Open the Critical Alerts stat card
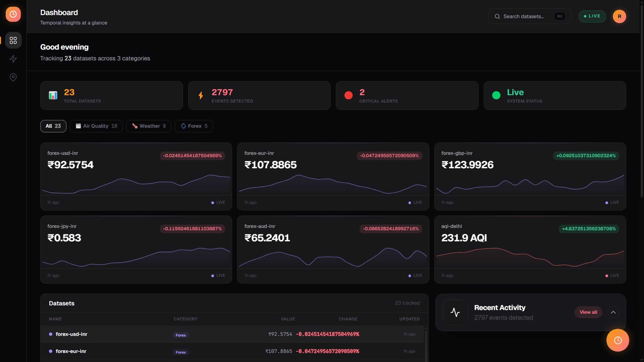 click(x=407, y=96)
